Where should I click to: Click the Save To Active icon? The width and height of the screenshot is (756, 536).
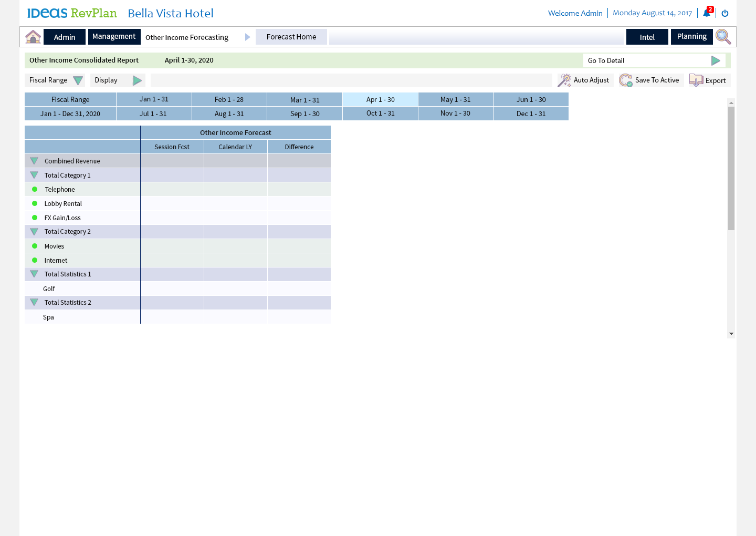626,80
